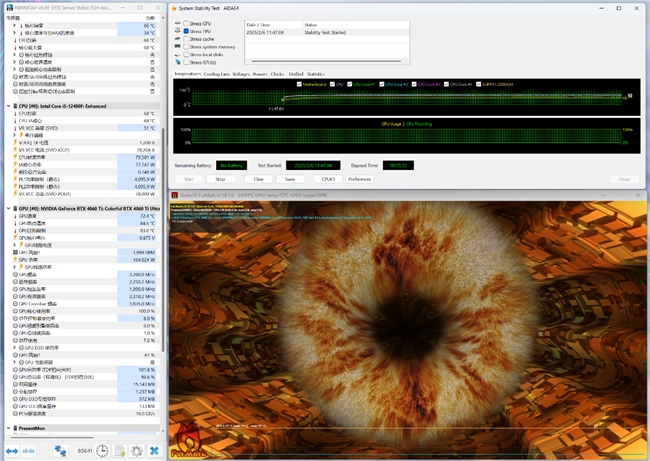650x461 pixels.
Task: Click the icon beside Stress FPU
Action: point(178,31)
